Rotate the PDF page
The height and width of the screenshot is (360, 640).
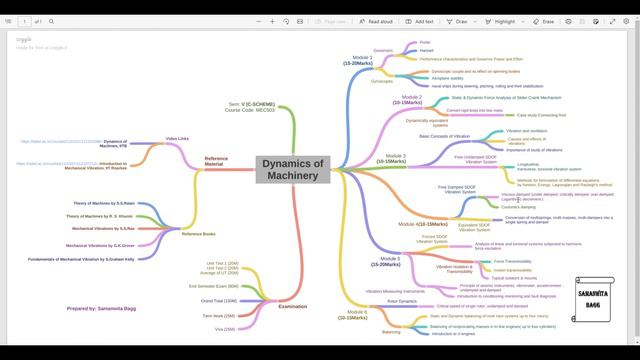286,21
